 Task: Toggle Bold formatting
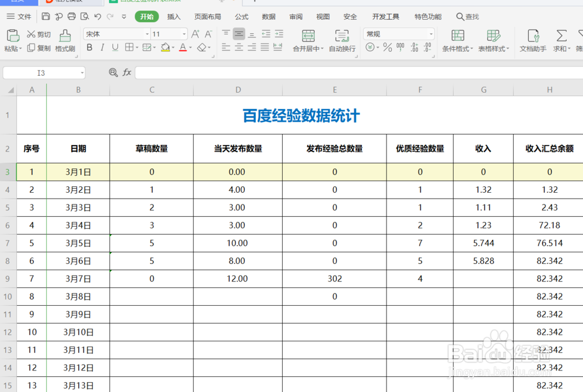[x=90, y=47]
